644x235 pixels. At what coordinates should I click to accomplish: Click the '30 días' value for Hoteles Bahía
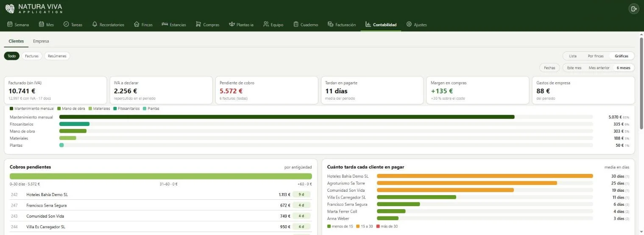[x=617, y=176]
